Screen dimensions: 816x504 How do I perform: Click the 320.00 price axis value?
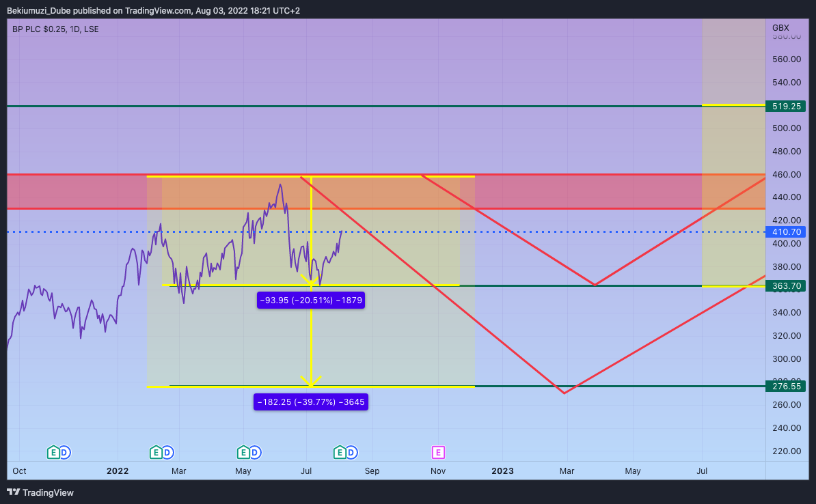click(x=787, y=335)
